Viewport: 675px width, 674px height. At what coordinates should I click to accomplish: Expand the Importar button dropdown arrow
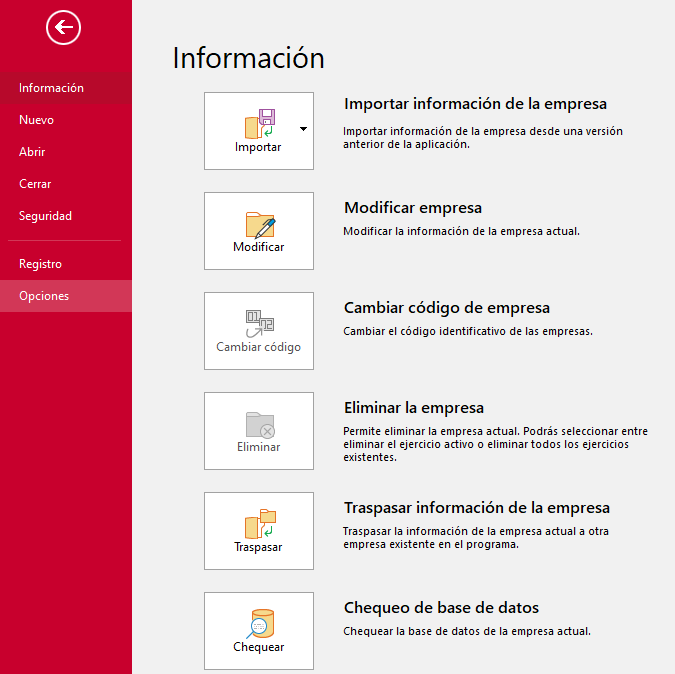coord(303,129)
